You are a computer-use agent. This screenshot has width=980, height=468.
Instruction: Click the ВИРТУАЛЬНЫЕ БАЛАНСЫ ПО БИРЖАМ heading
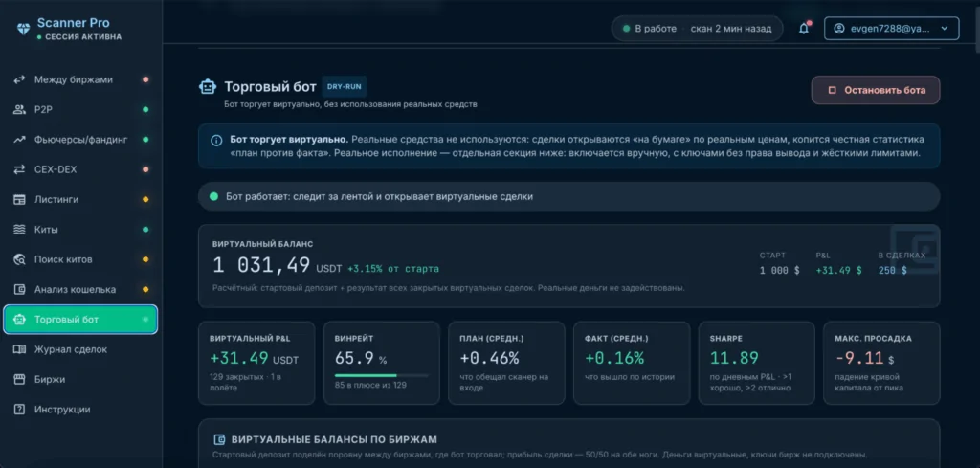pos(334,439)
